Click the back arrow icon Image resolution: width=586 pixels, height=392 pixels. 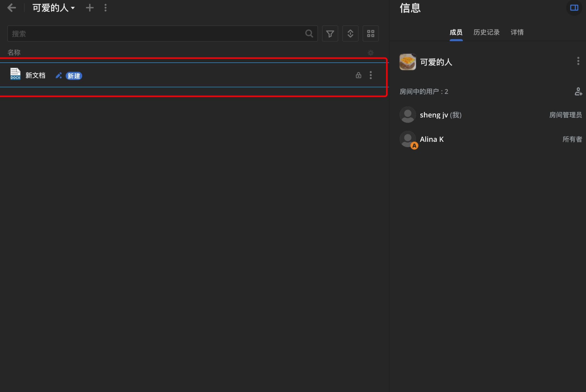(x=12, y=8)
